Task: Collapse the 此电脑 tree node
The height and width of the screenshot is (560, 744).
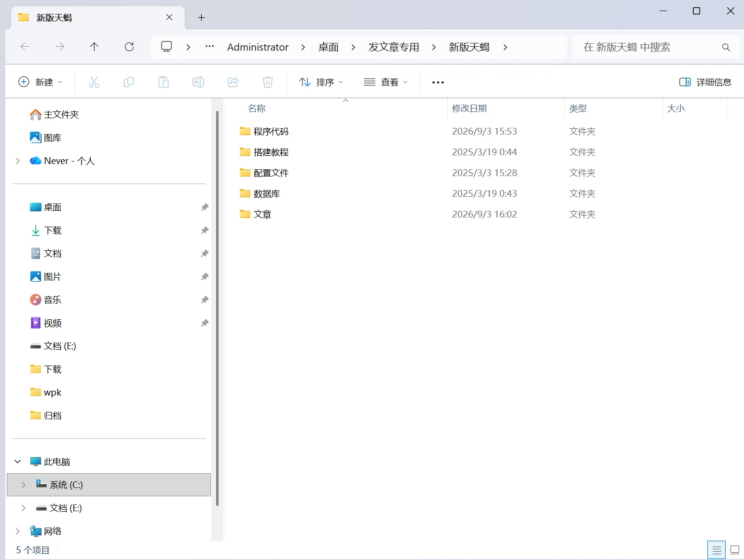Action: click(x=18, y=462)
